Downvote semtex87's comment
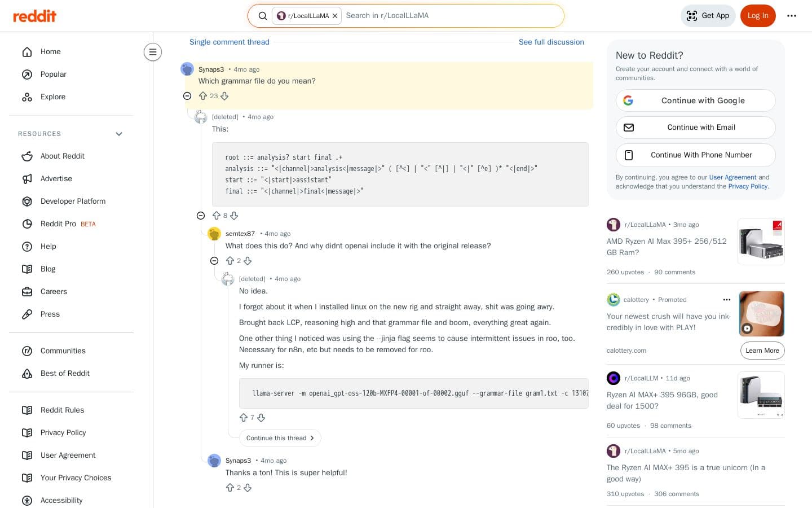Screen dimensions: 812x508 [248, 261]
